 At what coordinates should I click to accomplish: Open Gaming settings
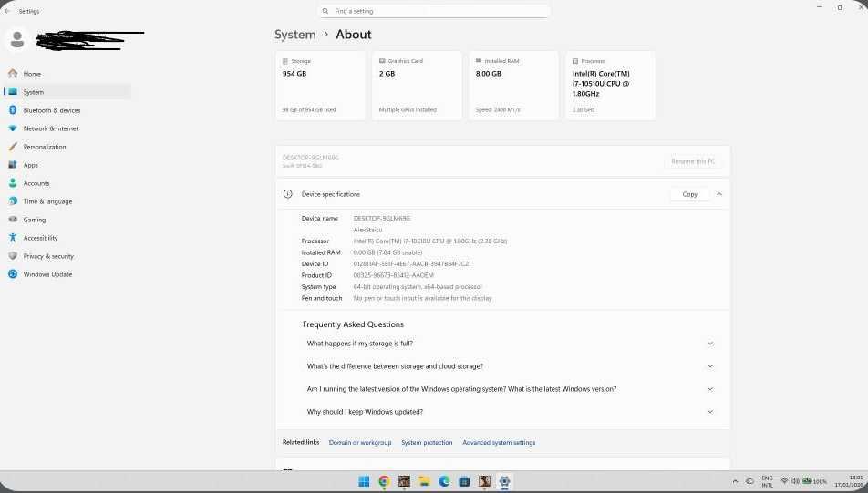click(67, 220)
